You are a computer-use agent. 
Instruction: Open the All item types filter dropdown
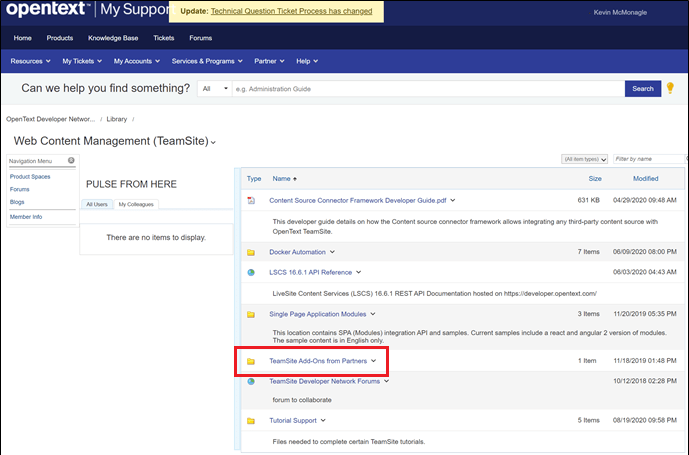pyautogui.click(x=584, y=159)
